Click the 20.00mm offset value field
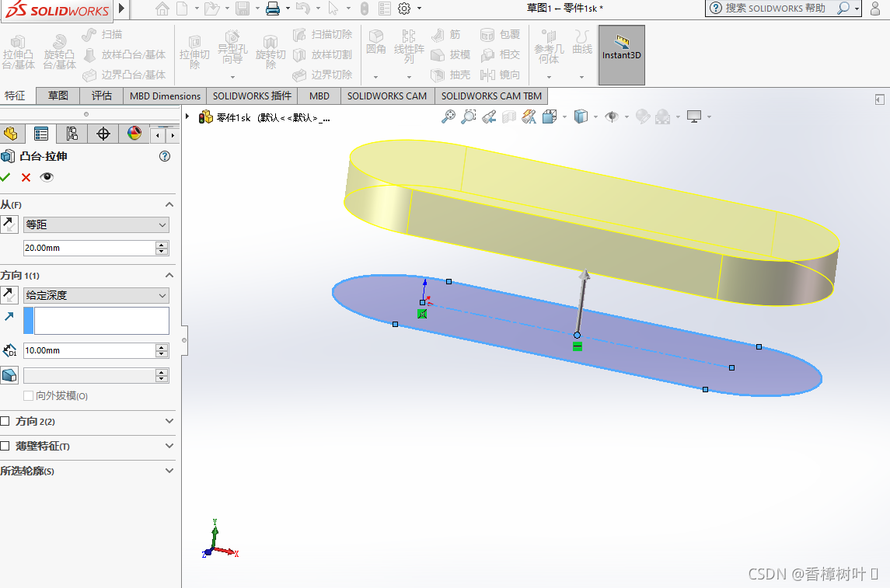The height and width of the screenshot is (588, 890). tap(89, 248)
